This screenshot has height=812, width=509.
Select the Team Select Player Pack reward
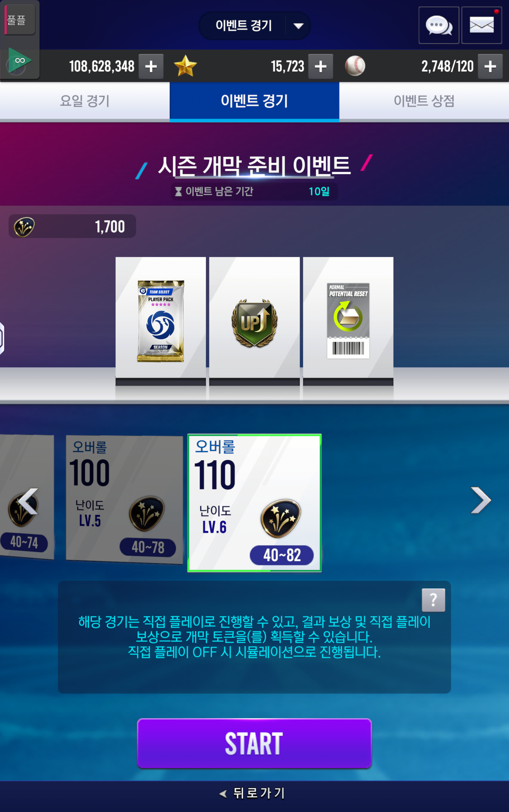pyautogui.click(x=161, y=321)
